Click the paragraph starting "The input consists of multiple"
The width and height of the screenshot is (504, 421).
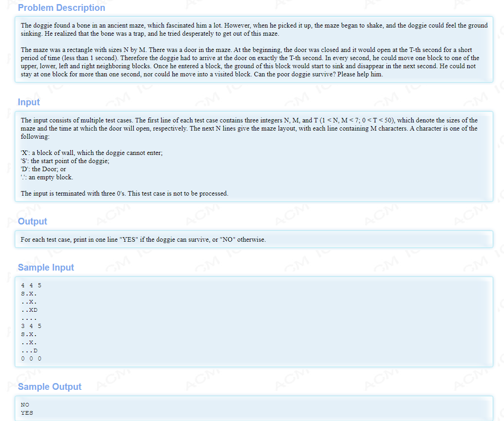(x=249, y=128)
